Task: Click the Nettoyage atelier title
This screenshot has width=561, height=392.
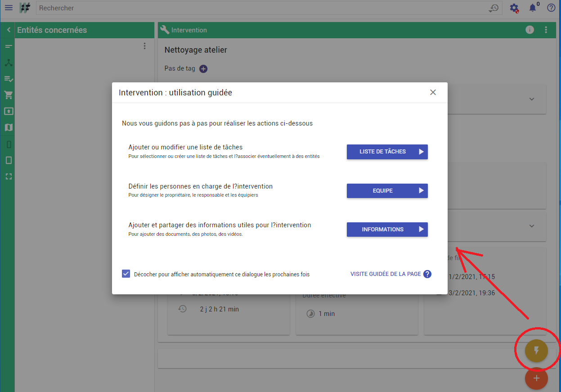Action: pyautogui.click(x=196, y=50)
